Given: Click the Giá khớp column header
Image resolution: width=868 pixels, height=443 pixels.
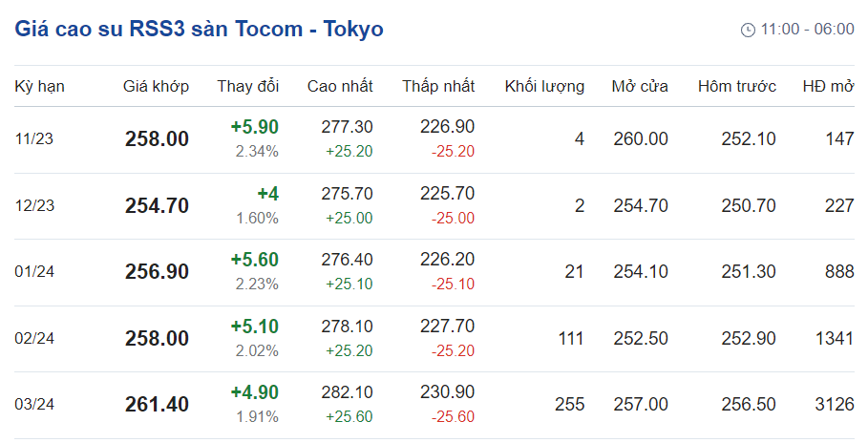Looking at the screenshot, I should pos(156,86).
